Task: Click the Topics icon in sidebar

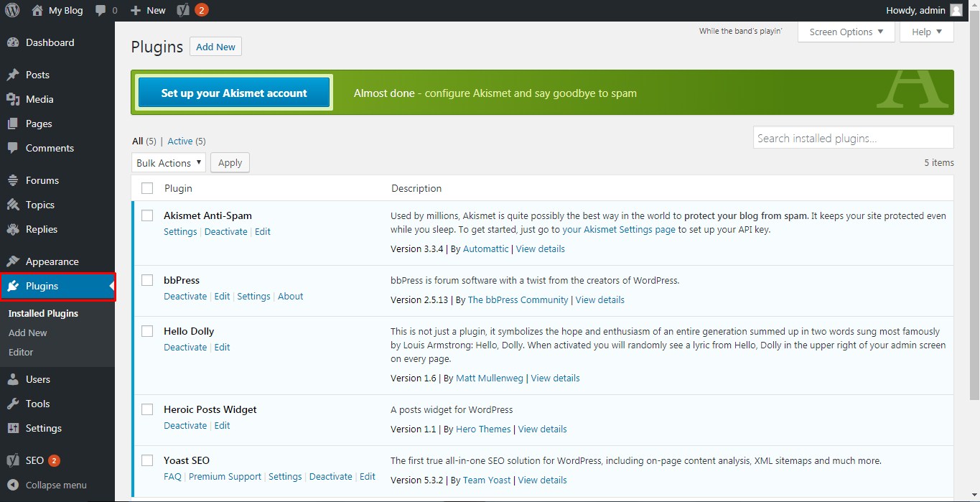Action: click(13, 205)
